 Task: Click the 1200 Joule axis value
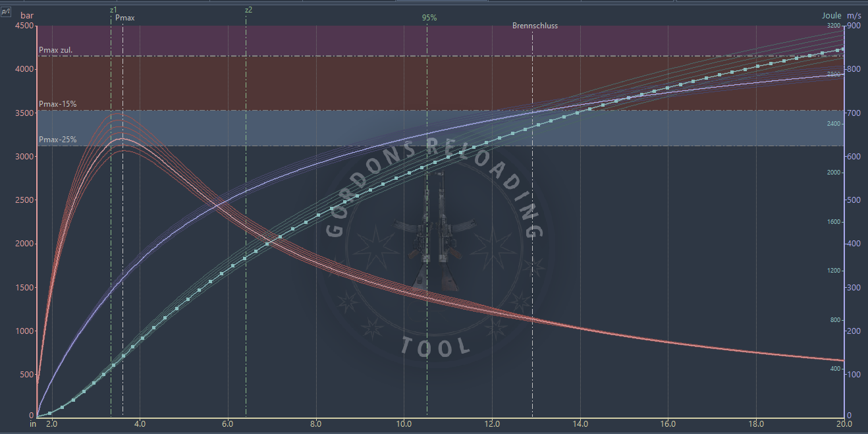(834, 271)
